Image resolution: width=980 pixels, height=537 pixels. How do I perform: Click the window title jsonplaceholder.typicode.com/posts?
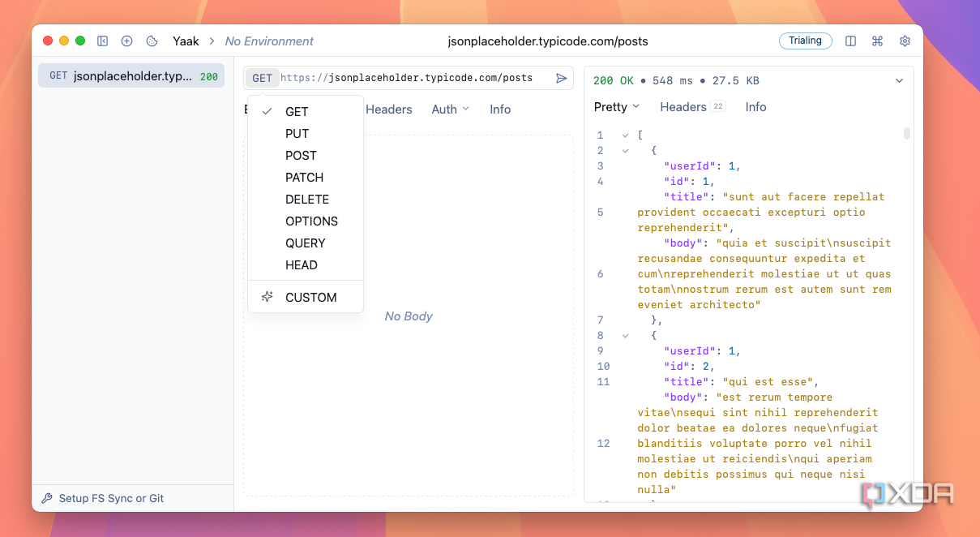(x=548, y=41)
